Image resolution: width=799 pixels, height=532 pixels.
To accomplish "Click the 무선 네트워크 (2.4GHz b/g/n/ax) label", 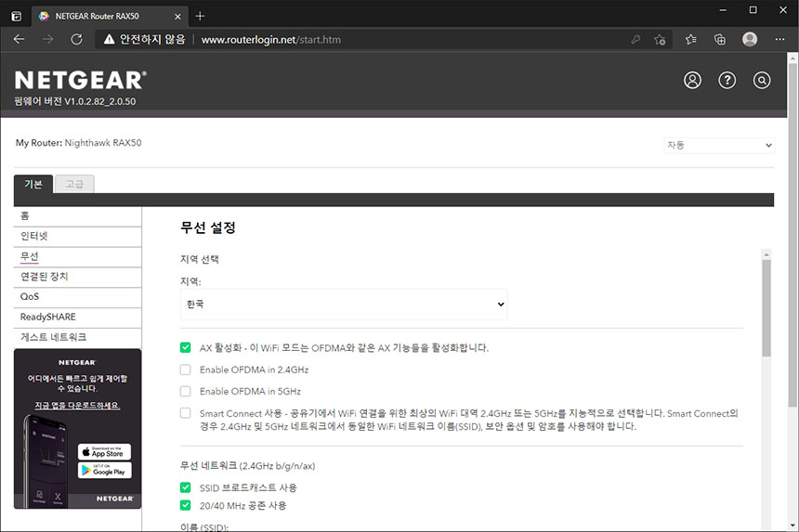I will [248, 466].
